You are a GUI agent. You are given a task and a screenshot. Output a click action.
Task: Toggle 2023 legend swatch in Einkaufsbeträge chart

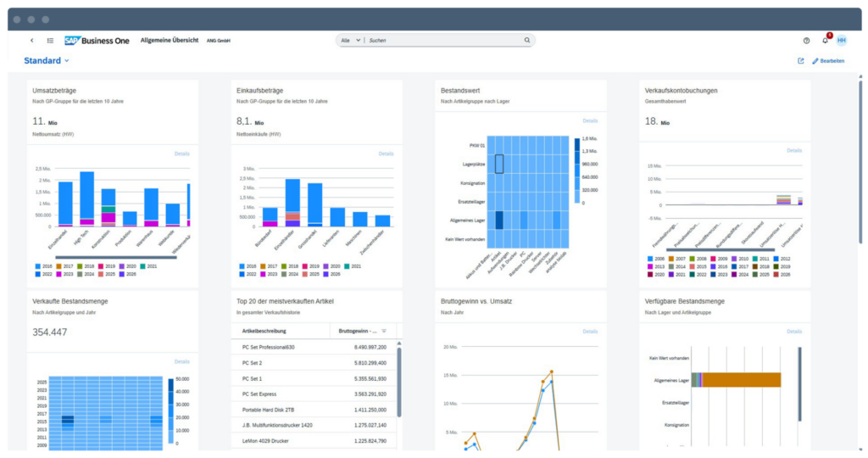tap(263, 274)
